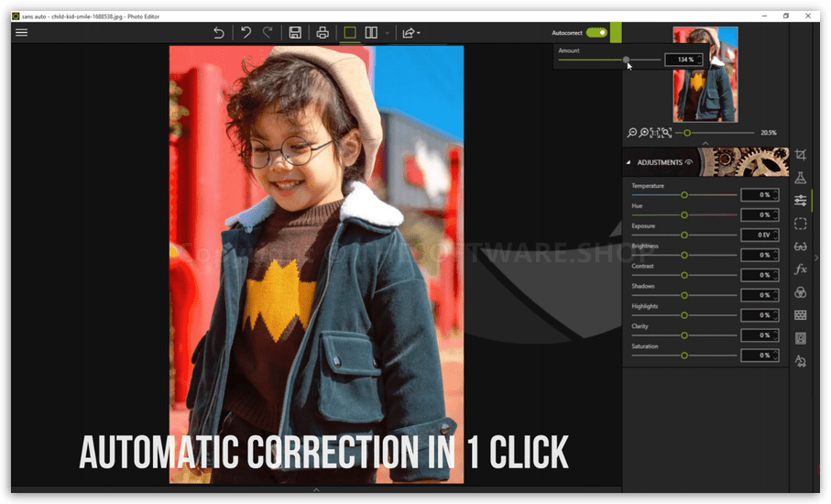Click the Brightness slider handle

[684, 255]
